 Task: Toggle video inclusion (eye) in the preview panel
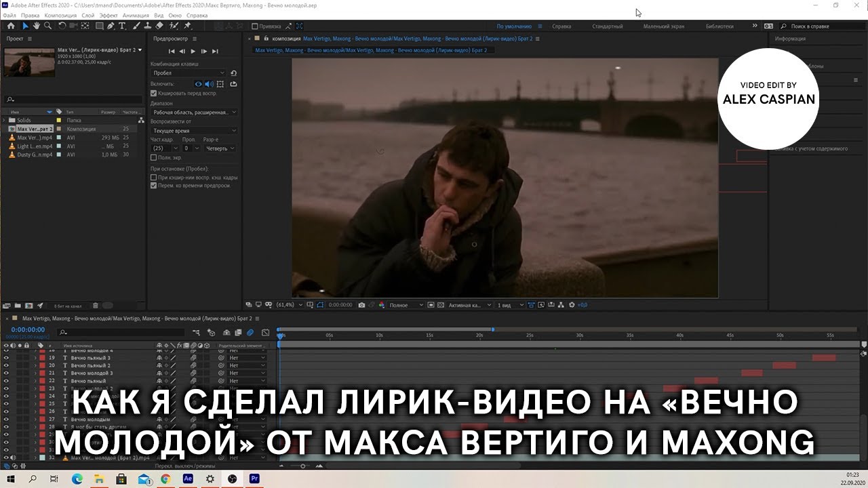(x=199, y=84)
